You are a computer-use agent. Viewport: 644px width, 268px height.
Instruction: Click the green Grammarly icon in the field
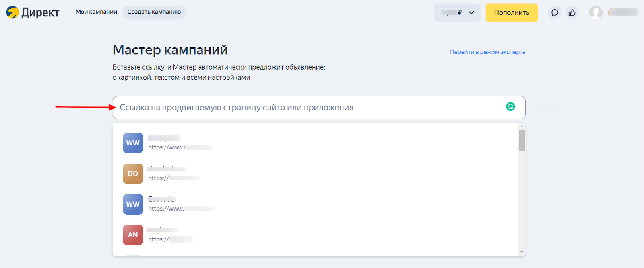(510, 106)
